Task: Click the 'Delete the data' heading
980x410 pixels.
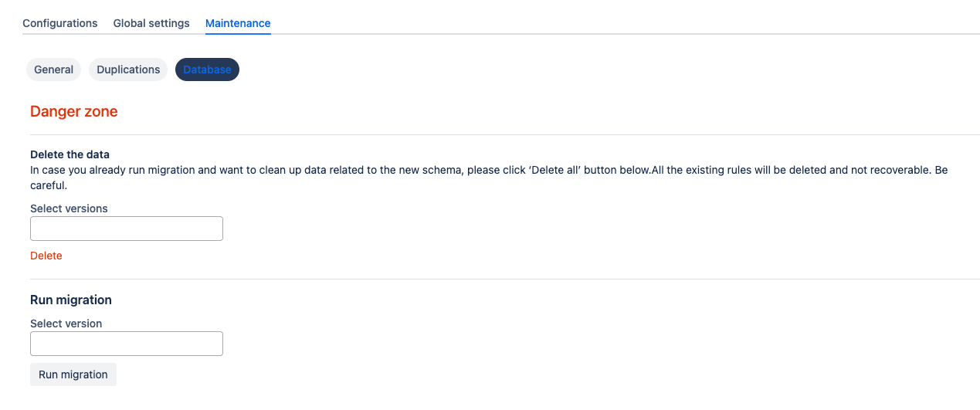Action: click(70, 154)
